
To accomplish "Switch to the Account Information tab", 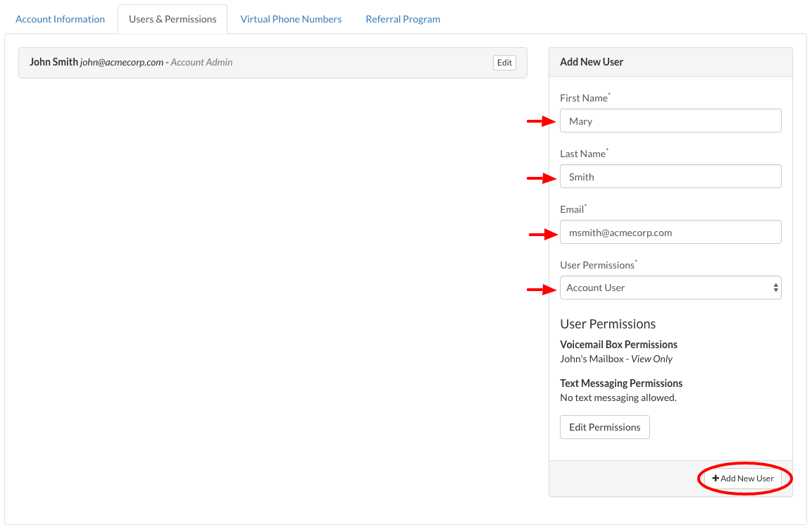I will pyautogui.click(x=60, y=19).
